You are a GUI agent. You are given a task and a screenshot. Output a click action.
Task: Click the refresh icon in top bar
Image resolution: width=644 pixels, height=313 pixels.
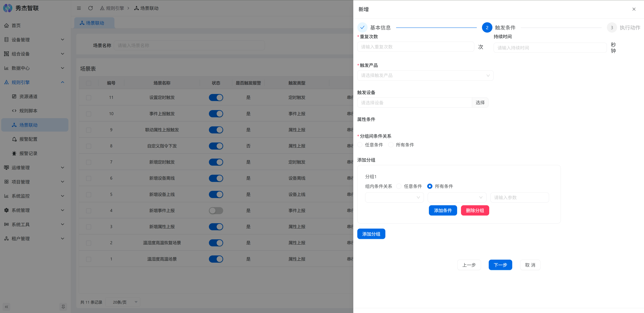click(91, 8)
